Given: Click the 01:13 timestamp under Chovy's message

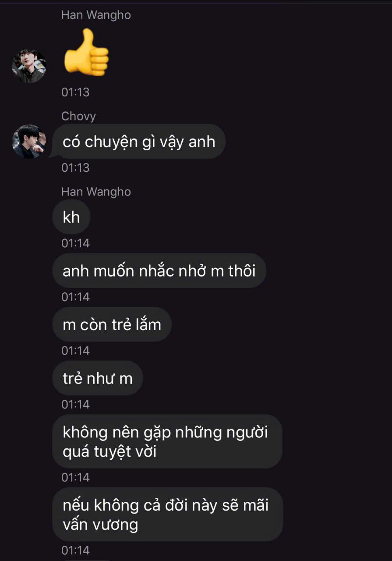Looking at the screenshot, I should [x=75, y=167].
